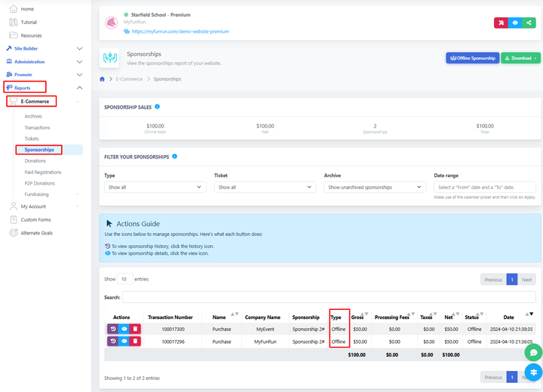View details of transaction 100017300 via eye icon

[124, 329]
